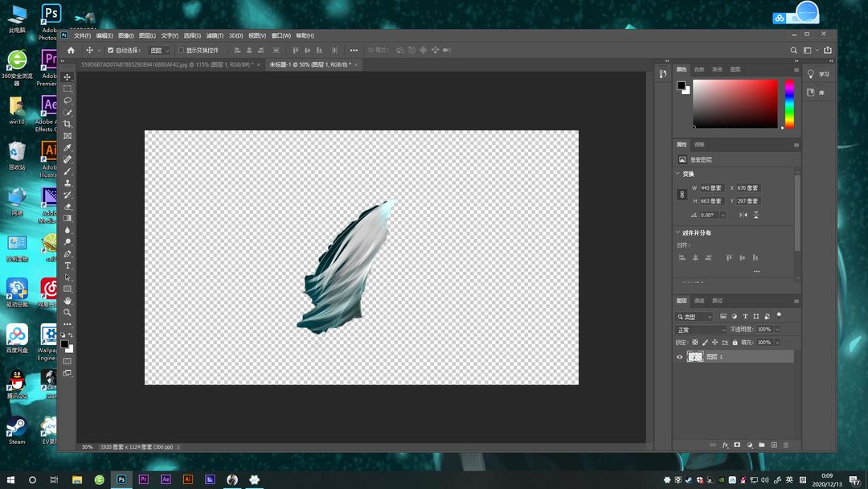Open the blend mode 正常 dropdown

coord(702,330)
